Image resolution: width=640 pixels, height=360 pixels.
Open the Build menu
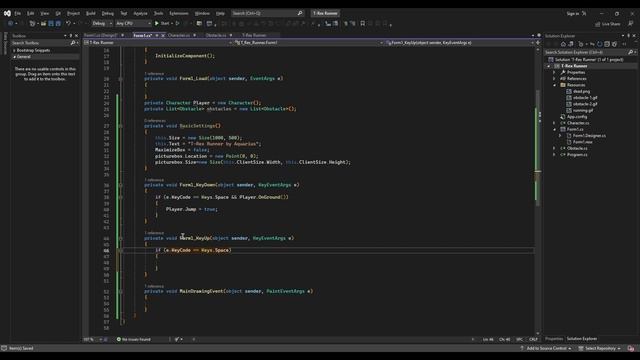click(x=91, y=13)
